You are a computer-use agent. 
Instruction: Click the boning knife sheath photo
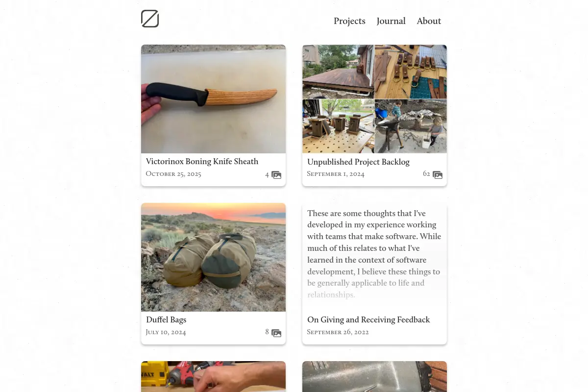[x=213, y=99]
